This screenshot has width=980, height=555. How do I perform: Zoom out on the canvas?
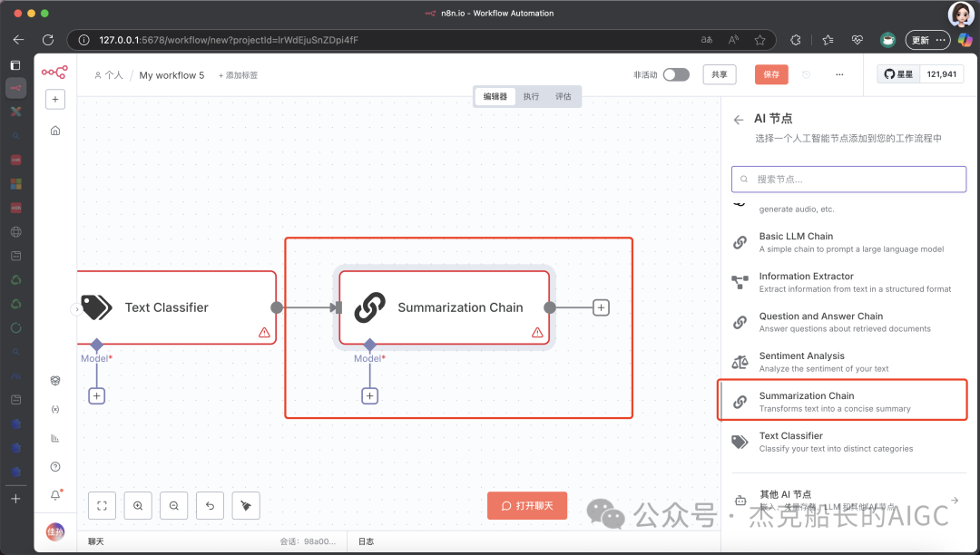(173, 506)
